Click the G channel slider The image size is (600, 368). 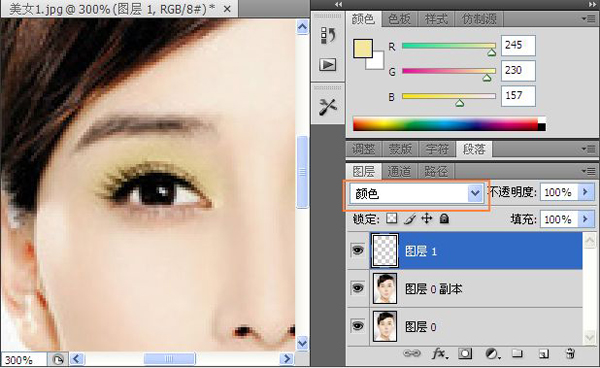click(x=448, y=71)
